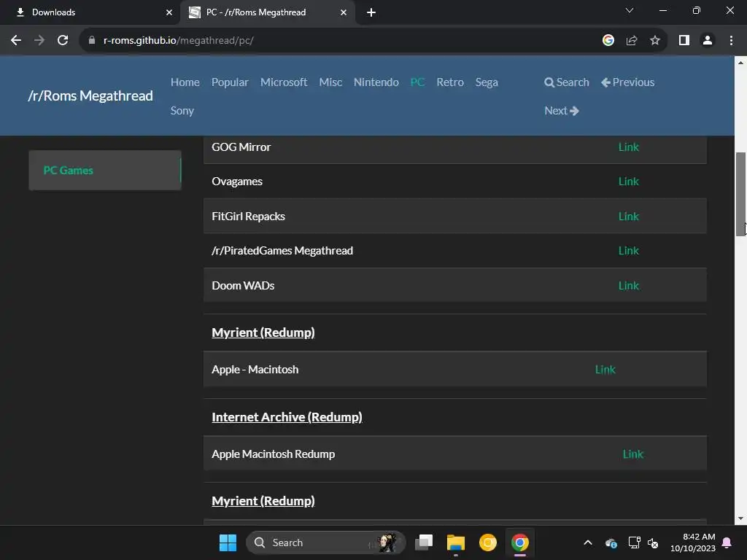Open the Sega nav item
Viewport: 747px width, 560px height.
click(x=487, y=82)
